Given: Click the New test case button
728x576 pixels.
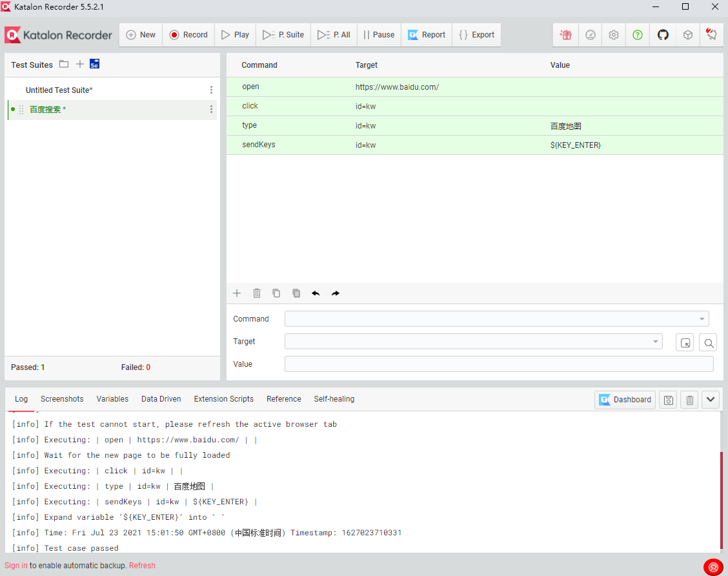Looking at the screenshot, I should tap(141, 35).
